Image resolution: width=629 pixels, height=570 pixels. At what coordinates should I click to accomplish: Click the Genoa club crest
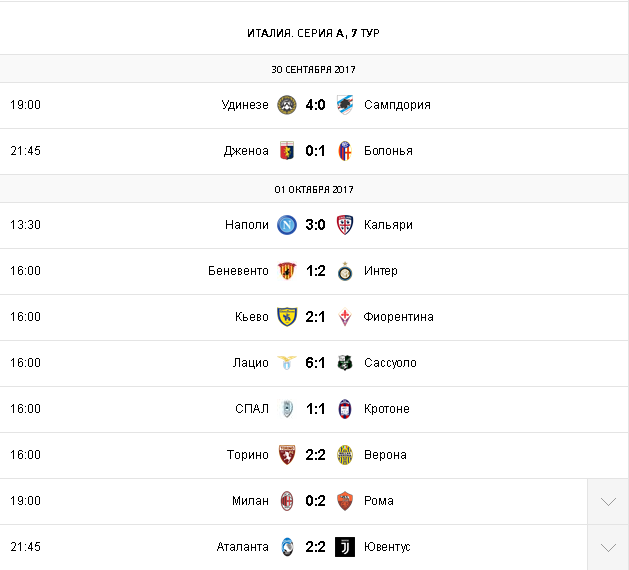287,151
